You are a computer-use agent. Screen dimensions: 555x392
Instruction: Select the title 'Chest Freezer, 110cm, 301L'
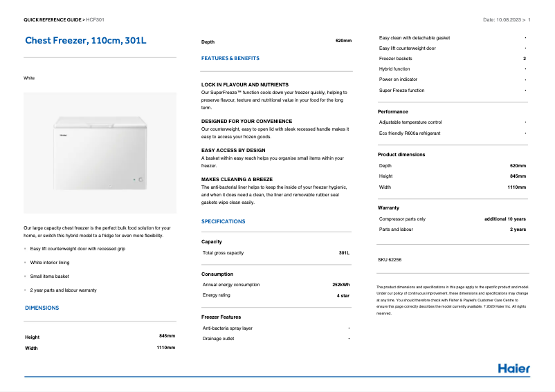coord(86,41)
